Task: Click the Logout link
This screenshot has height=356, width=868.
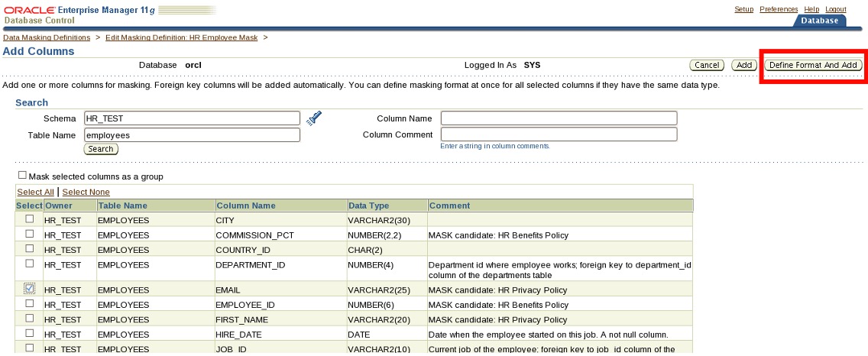Action: 835,9
